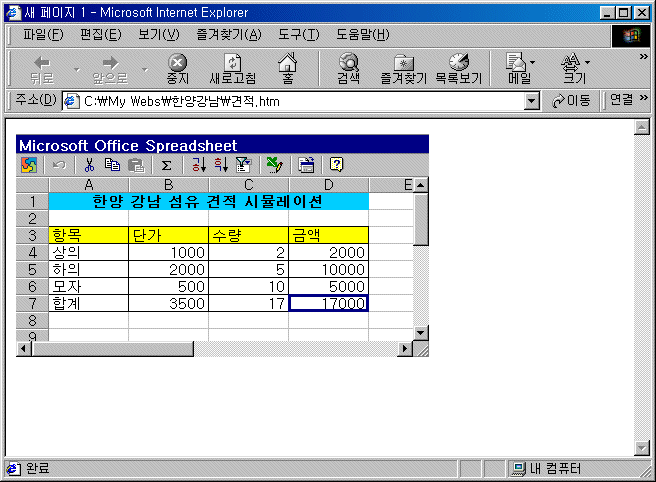Screen dimensions: 656x482
Task: Paste clipboard contents into spreadsheet
Action: click(136, 165)
